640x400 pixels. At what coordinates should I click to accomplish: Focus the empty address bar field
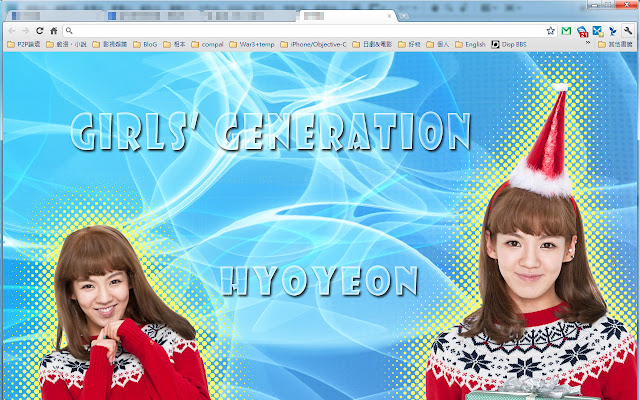click(308, 31)
